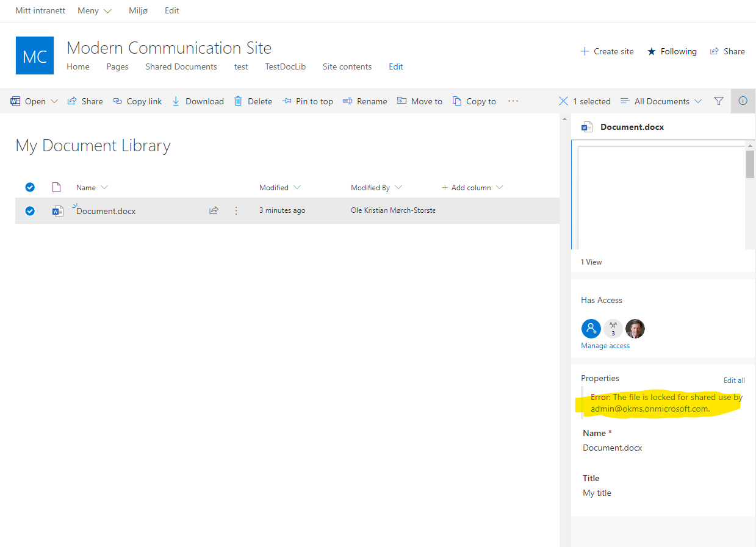Image resolution: width=756 pixels, height=547 pixels.
Task: Click the grant access person icon
Action: (x=591, y=329)
